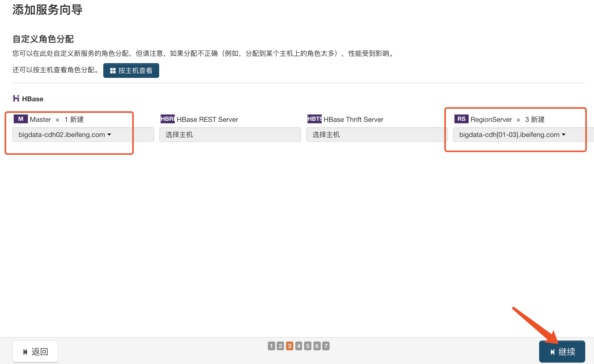Click the HBRS REST Server badge icon
This screenshot has width=594, height=364.
(167, 119)
